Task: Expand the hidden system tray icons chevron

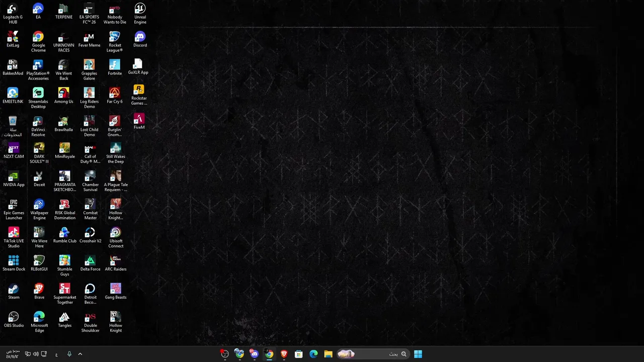Action: coord(80,354)
